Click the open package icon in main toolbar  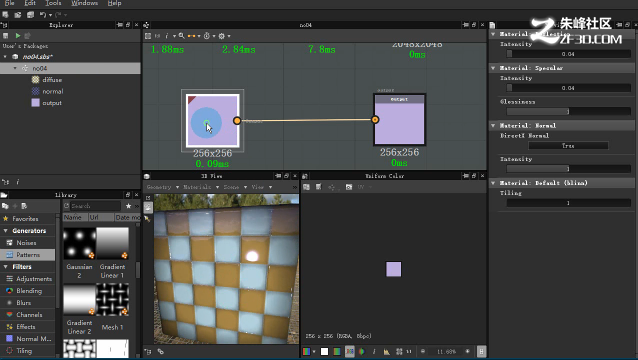17,15
